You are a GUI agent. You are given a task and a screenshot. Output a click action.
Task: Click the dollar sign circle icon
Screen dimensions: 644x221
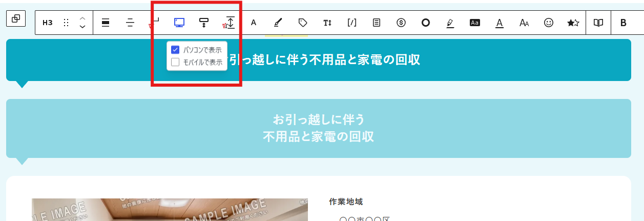pos(401,23)
